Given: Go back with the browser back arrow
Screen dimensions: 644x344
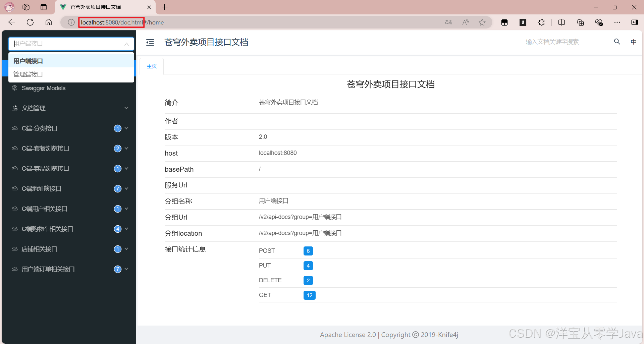Looking at the screenshot, I should tap(12, 22).
